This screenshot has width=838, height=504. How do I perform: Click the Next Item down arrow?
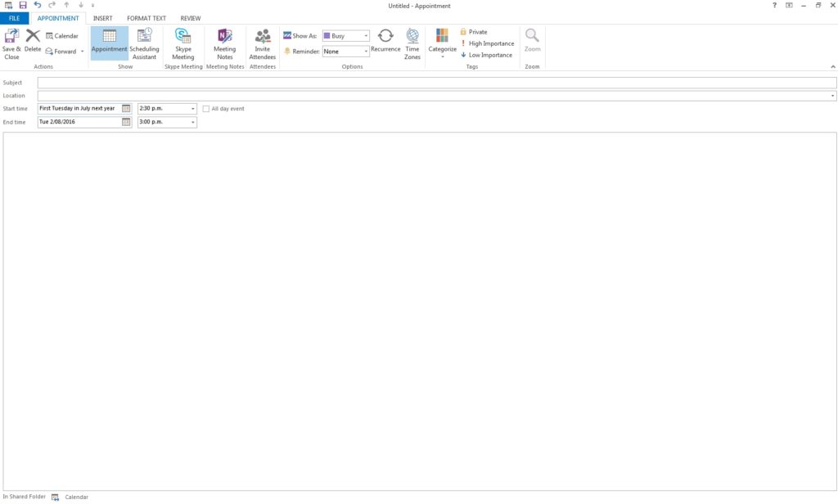[x=81, y=6]
